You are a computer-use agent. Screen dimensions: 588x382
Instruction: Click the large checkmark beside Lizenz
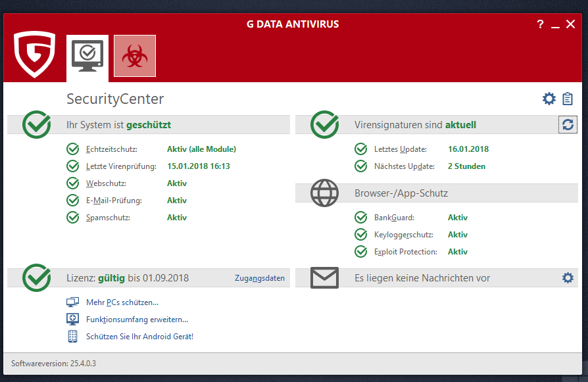37,277
